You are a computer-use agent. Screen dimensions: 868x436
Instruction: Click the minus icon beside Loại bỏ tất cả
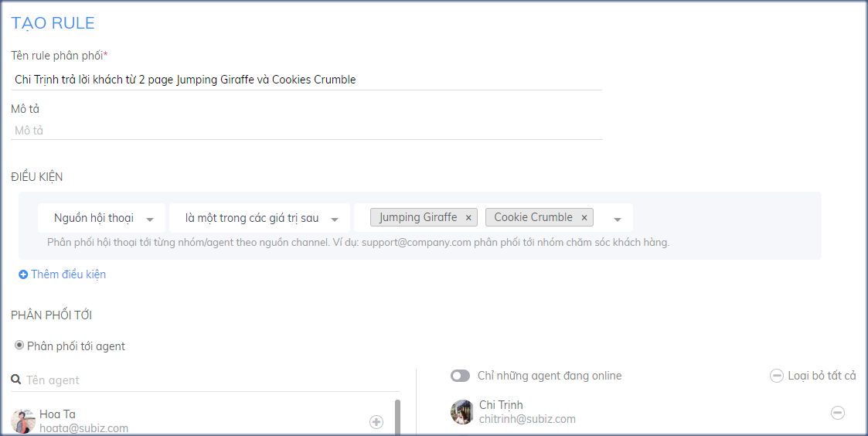coord(777,376)
